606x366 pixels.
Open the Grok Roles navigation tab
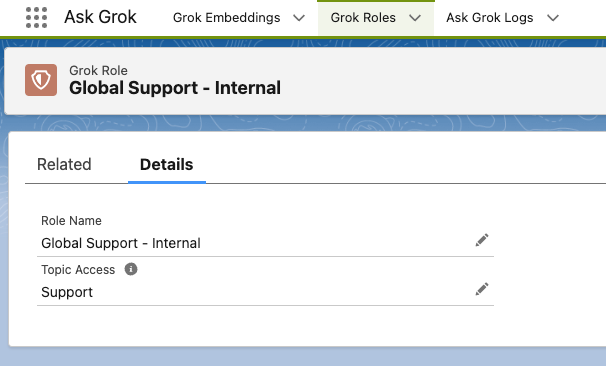(x=363, y=18)
